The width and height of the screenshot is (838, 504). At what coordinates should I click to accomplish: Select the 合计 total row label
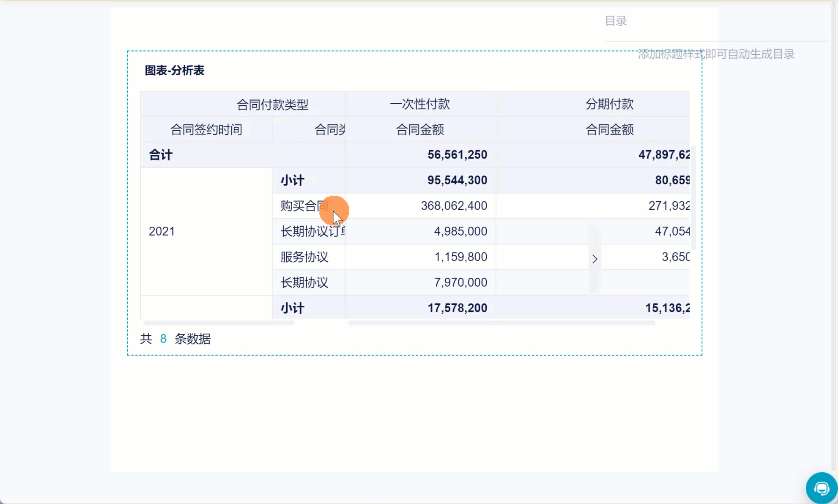tap(161, 155)
